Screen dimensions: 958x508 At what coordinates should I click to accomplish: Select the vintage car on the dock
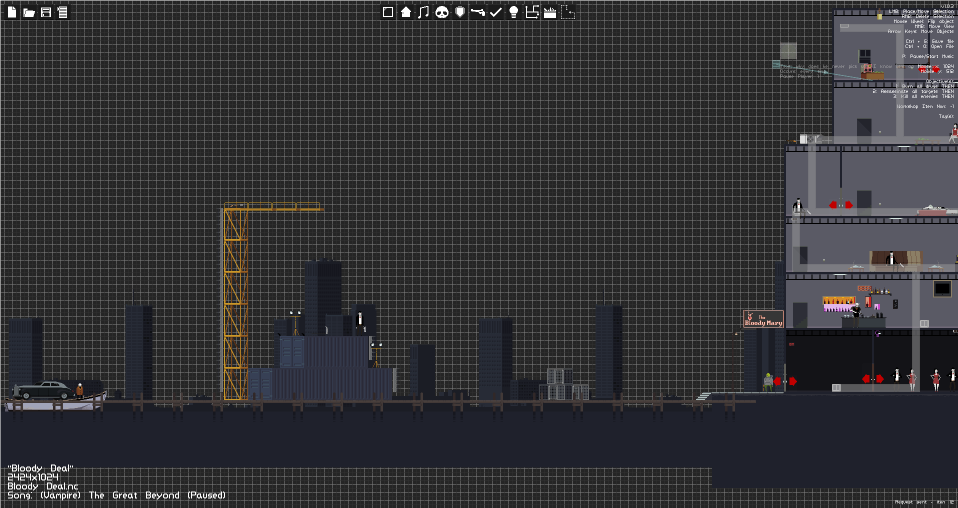(x=43, y=390)
